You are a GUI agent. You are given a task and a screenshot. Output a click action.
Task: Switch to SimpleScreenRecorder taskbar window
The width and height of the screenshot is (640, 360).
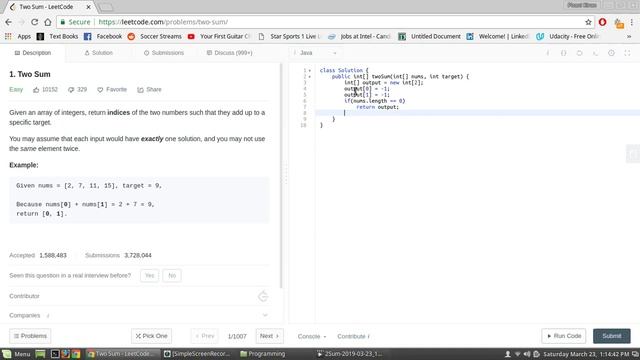(198, 354)
